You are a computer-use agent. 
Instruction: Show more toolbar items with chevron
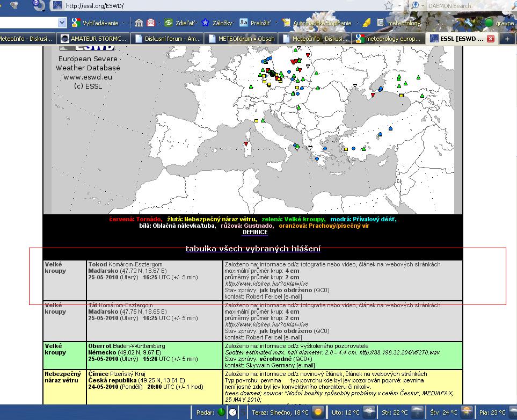pos(428,23)
